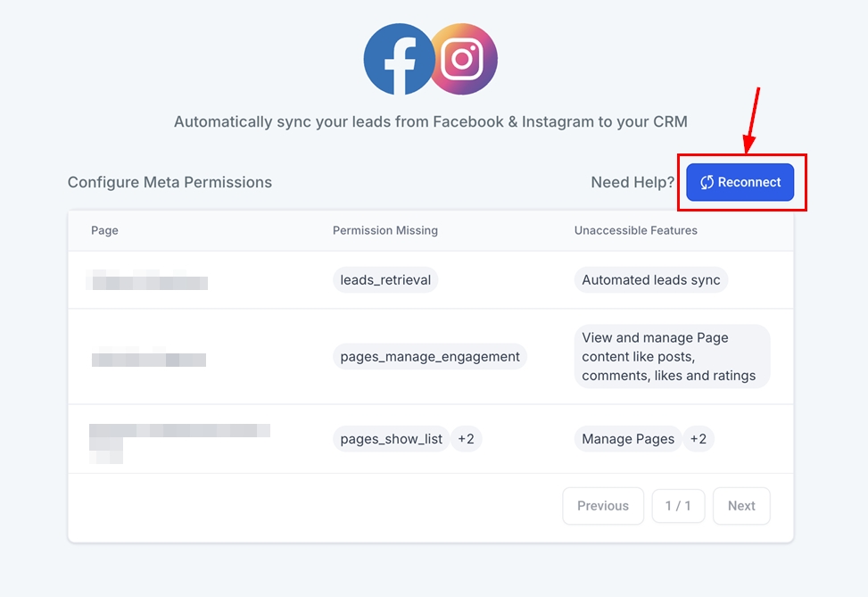The height and width of the screenshot is (597, 868).
Task: Select the leads_retrieval permission tag
Action: point(385,280)
